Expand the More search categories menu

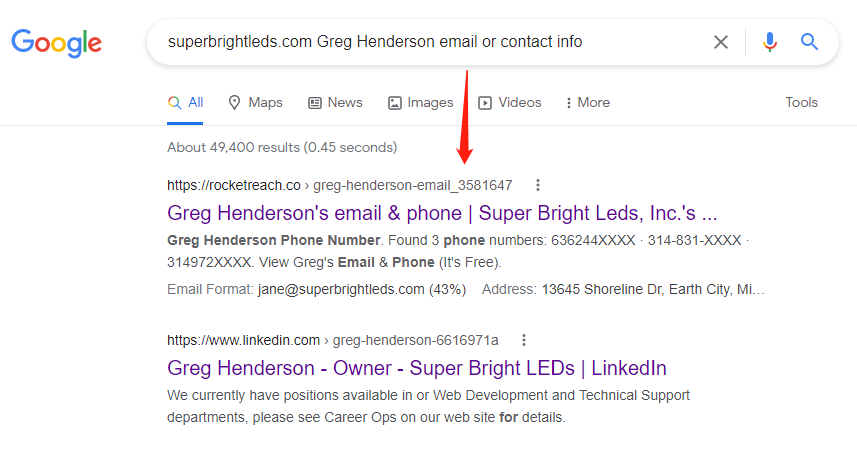click(588, 103)
